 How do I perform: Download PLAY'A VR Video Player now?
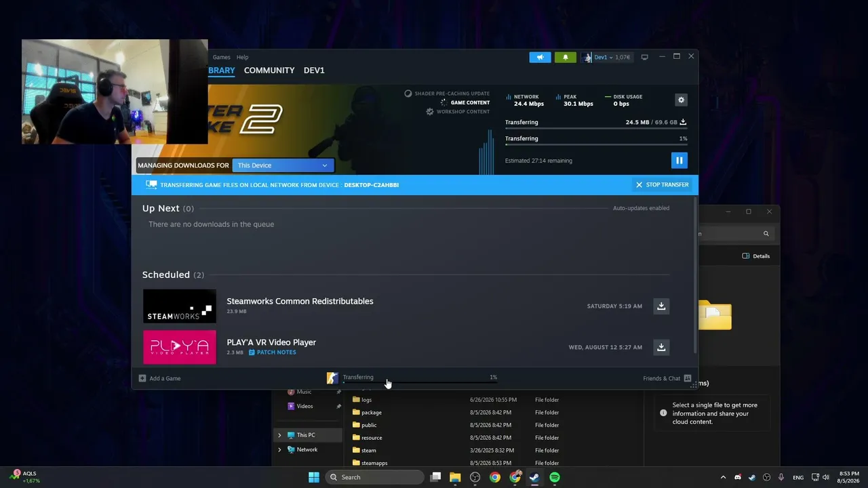pos(661,347)
